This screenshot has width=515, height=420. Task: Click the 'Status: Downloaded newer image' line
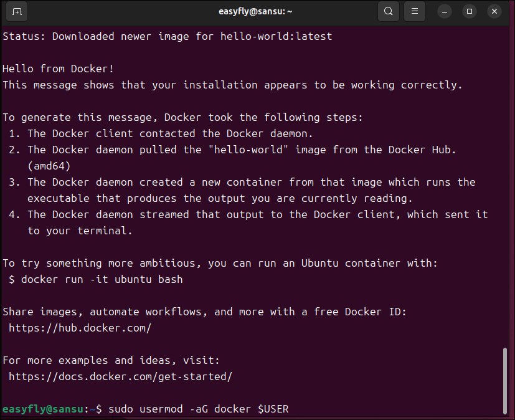pyautogui.click(x=167, y=36)
